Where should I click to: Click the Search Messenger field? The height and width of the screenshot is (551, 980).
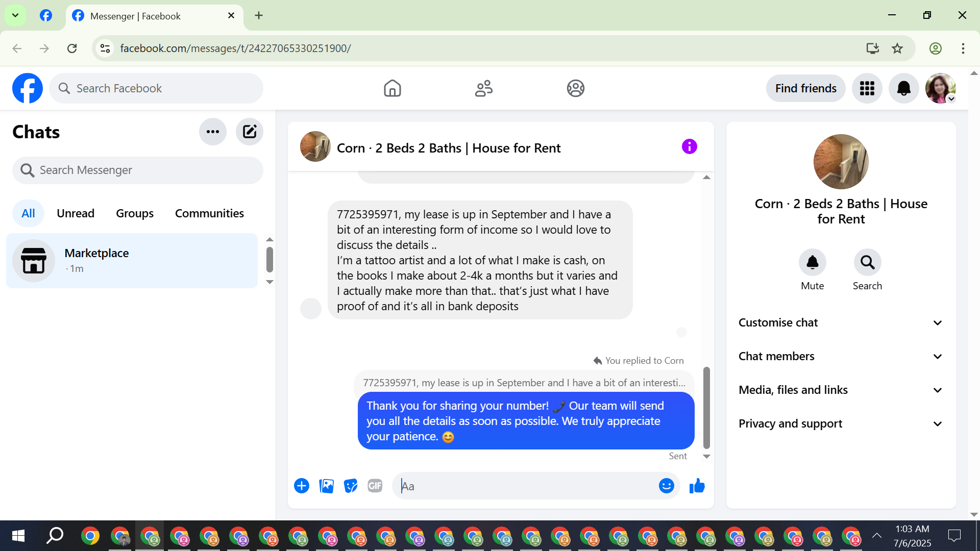point(138,170)
